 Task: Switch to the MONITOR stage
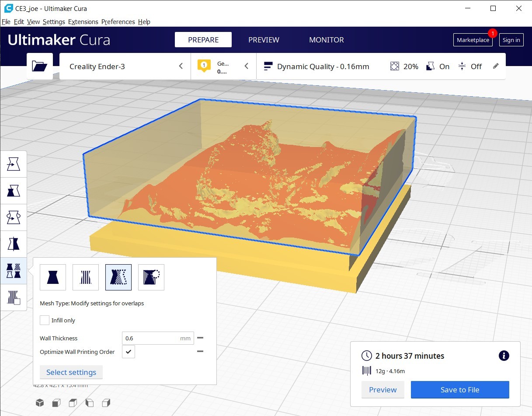click(327, 40)
